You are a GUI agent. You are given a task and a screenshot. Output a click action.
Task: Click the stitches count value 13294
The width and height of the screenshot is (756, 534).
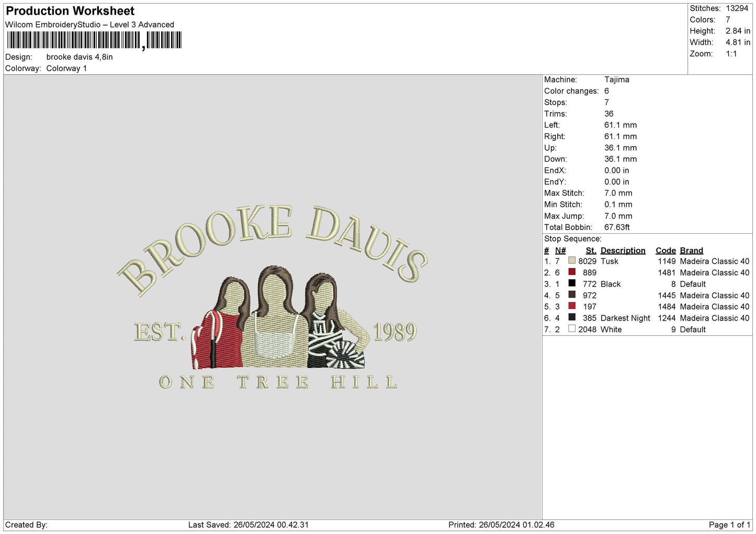click(737, 8)
